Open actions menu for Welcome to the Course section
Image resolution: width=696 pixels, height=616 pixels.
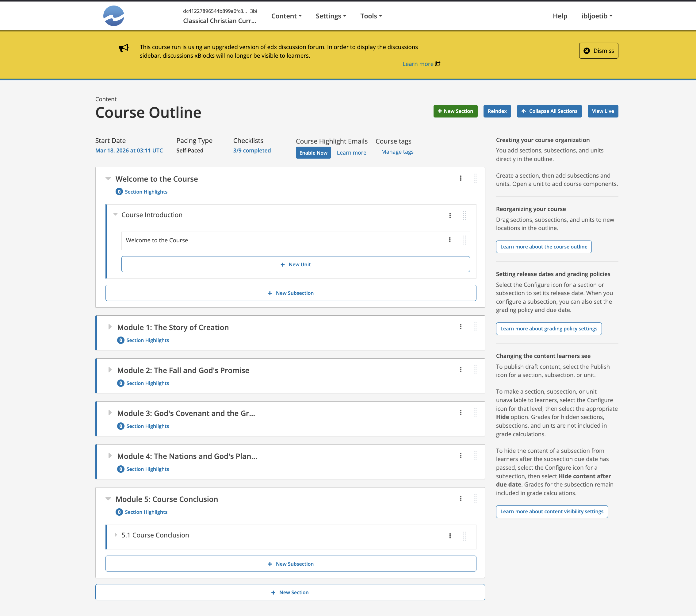pyautogui.click(x=461, y=178)
